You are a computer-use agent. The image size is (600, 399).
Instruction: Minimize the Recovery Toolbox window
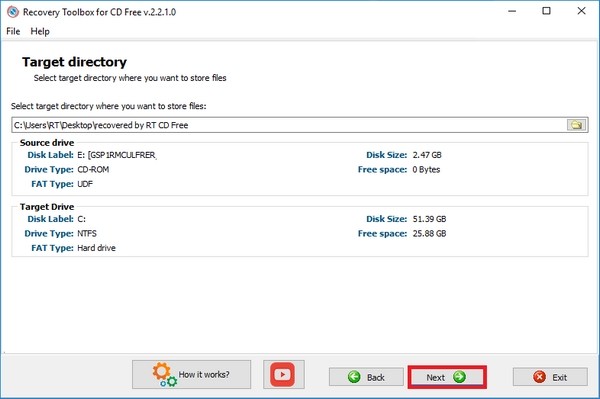coord(512,11)
